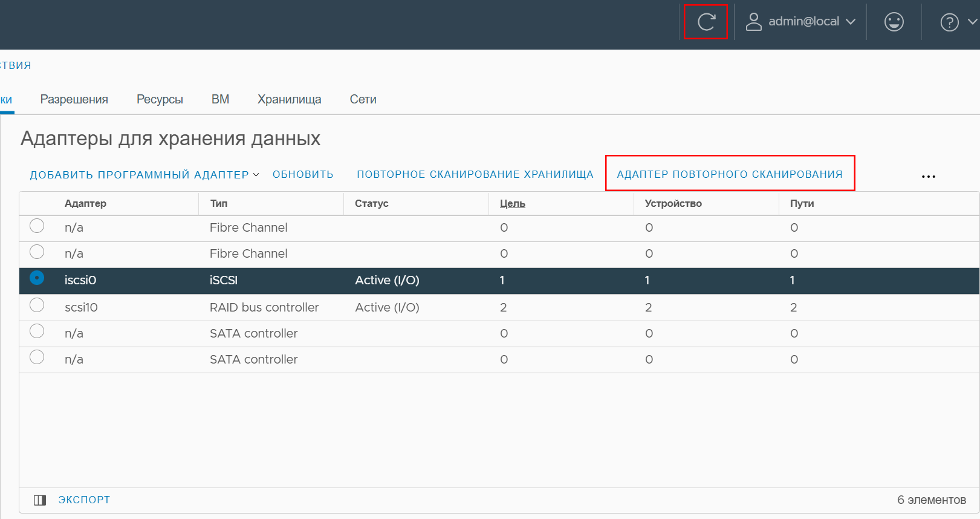The image size is (980, 519).
Task: Click the Экспорт link
Action: (84, 500)
